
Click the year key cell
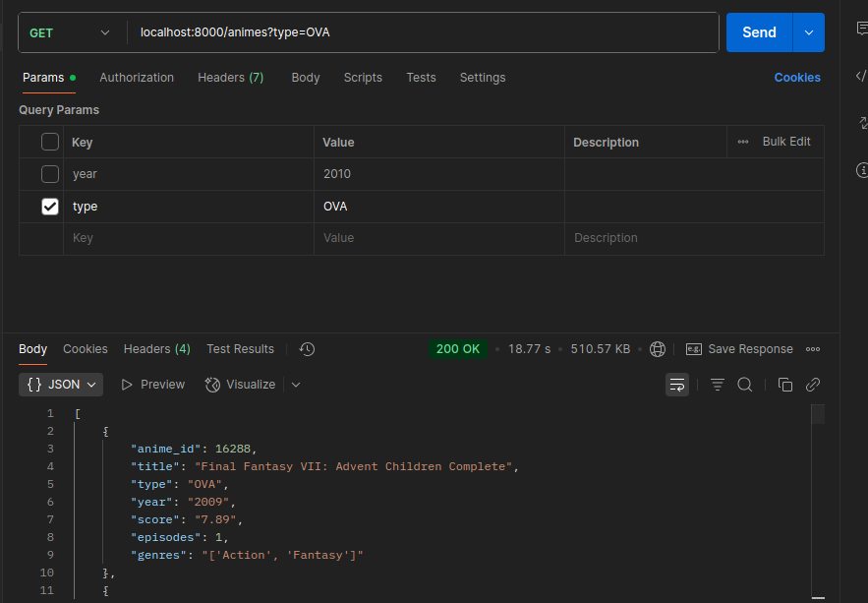tap(189, 174)
